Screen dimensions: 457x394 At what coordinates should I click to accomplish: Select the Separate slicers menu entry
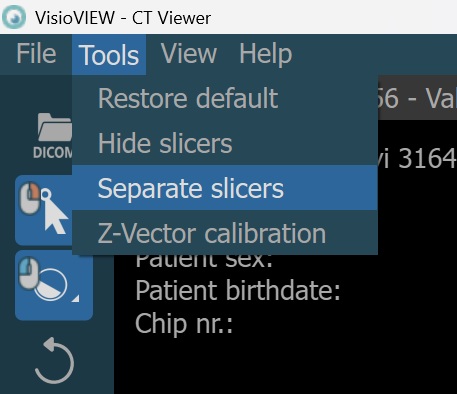point(225,188)
